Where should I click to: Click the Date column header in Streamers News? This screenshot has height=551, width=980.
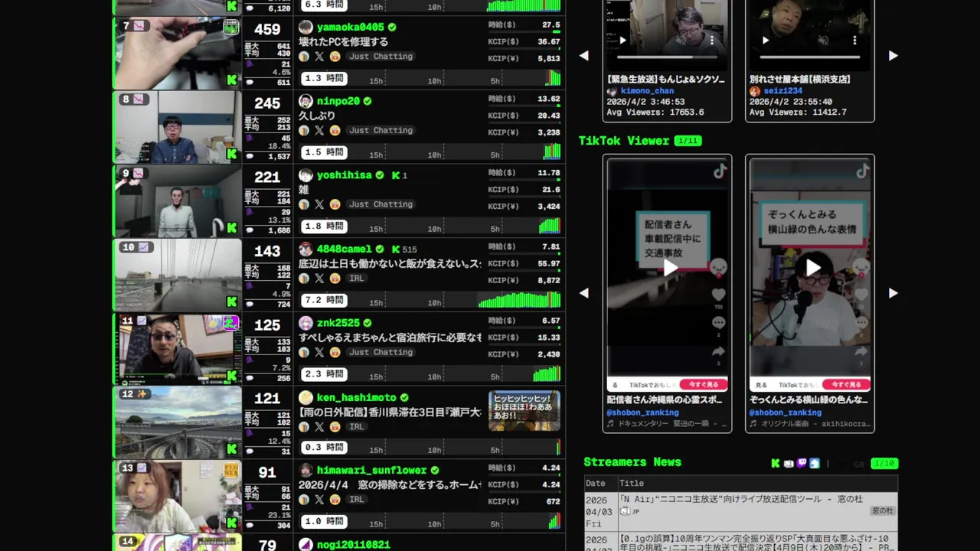pos(596,484)
